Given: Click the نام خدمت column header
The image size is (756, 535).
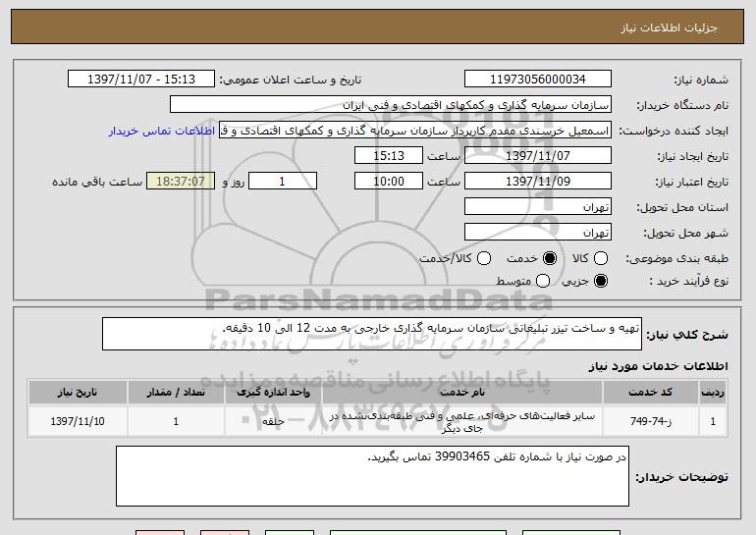Looking at the screenshot, I should pos(461,393).
